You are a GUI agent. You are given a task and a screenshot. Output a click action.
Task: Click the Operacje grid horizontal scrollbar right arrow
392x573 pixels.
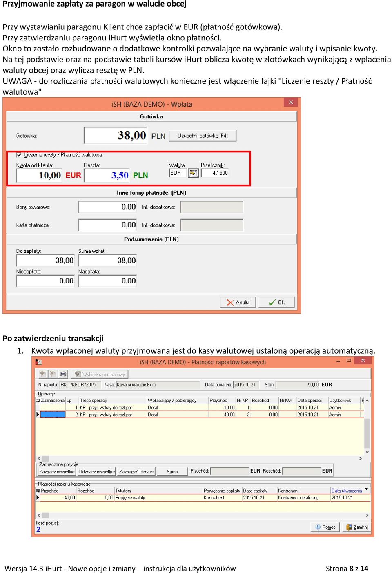361,459
